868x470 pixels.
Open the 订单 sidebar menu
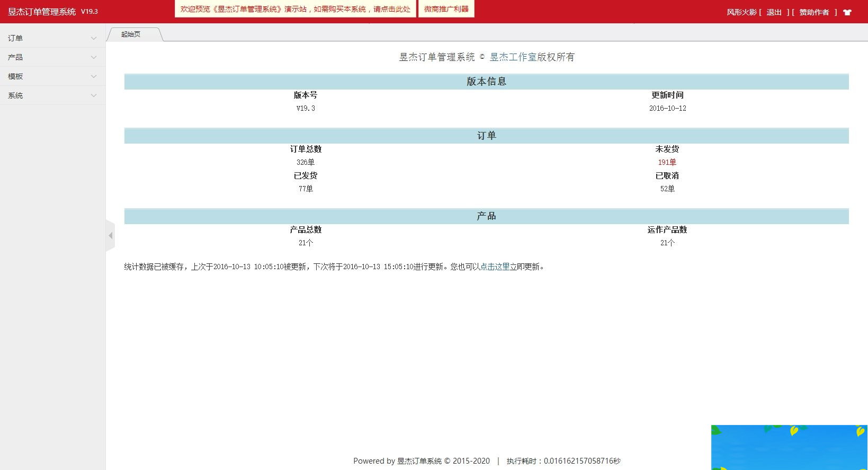(15, 38)
